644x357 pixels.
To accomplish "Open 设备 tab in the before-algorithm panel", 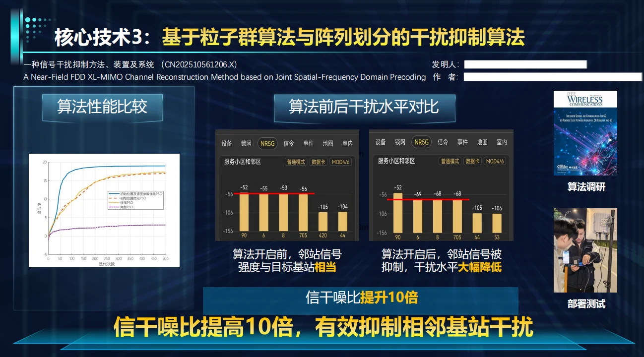I will click(x=227, y=143).
